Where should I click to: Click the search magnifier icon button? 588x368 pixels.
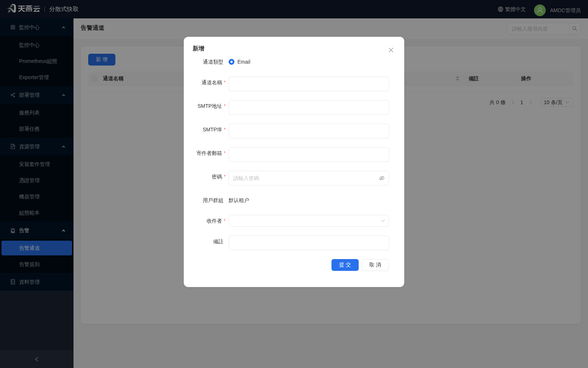point(575,29)
